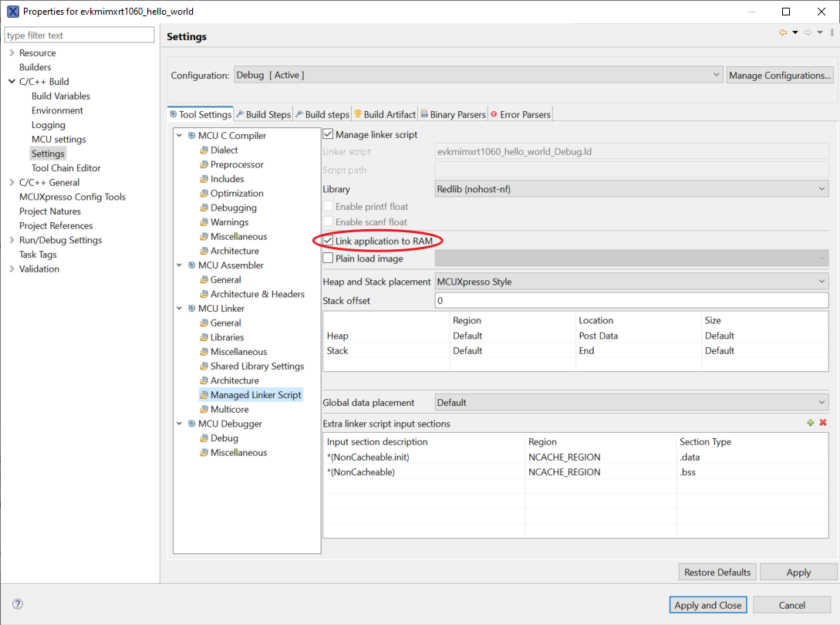Click the MCU Debugger tool icon

point(191,424)
